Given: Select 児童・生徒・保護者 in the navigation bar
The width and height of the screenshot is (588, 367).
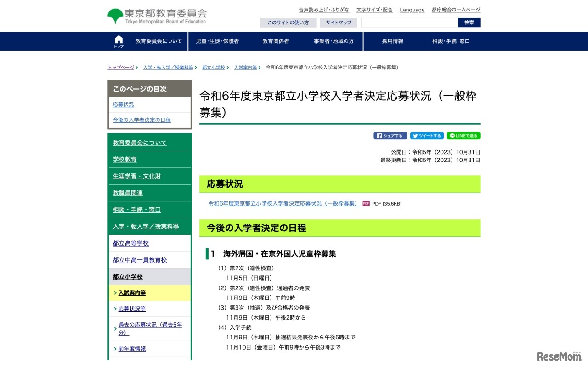Looking at the screenshot, I should [217, 41].
